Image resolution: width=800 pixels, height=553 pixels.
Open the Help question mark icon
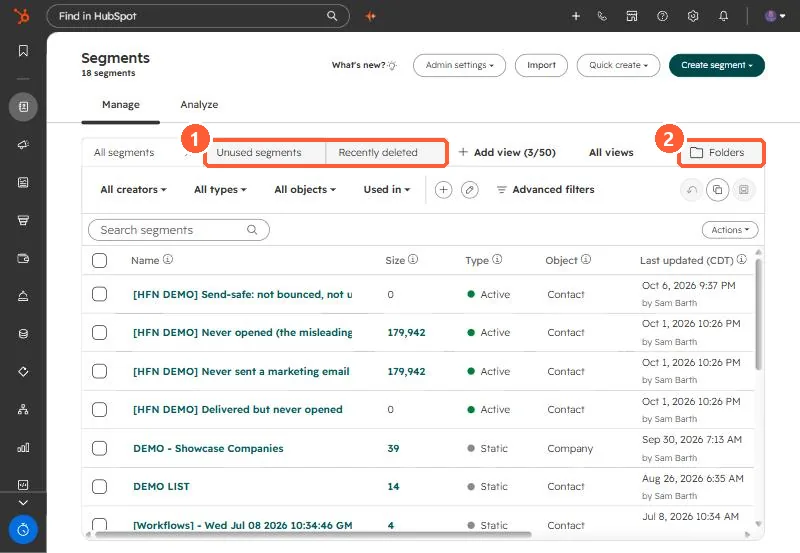click(x=662, y=16)
